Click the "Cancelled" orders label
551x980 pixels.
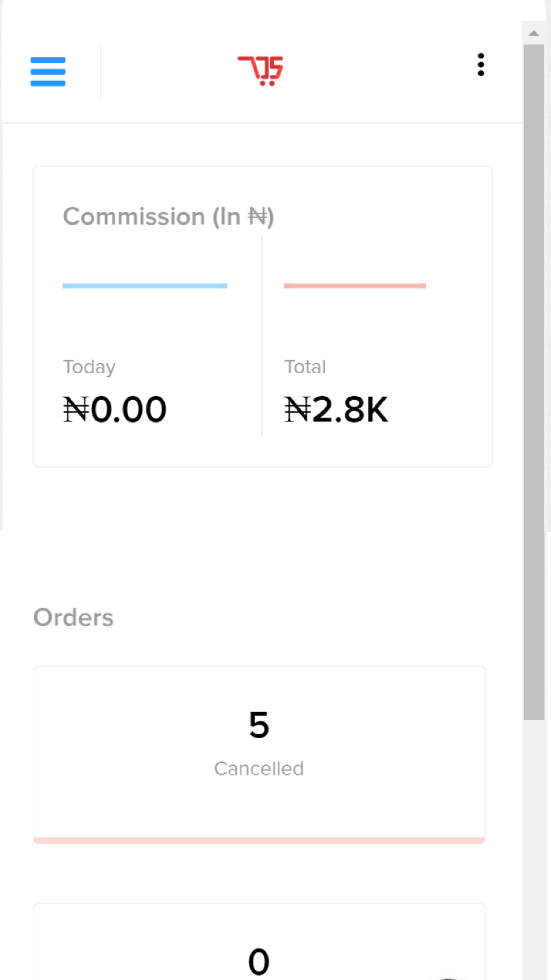259,768
